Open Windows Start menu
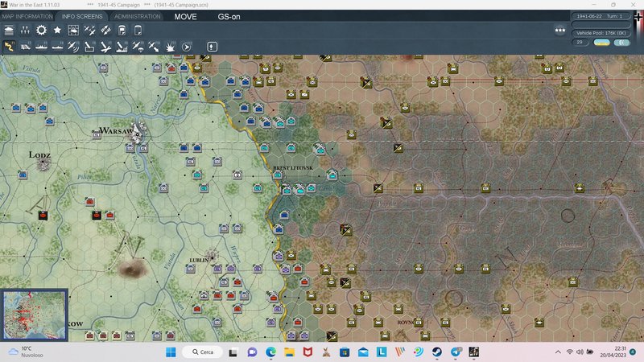Viewport: 644px width, 362px height. point(171,352)
